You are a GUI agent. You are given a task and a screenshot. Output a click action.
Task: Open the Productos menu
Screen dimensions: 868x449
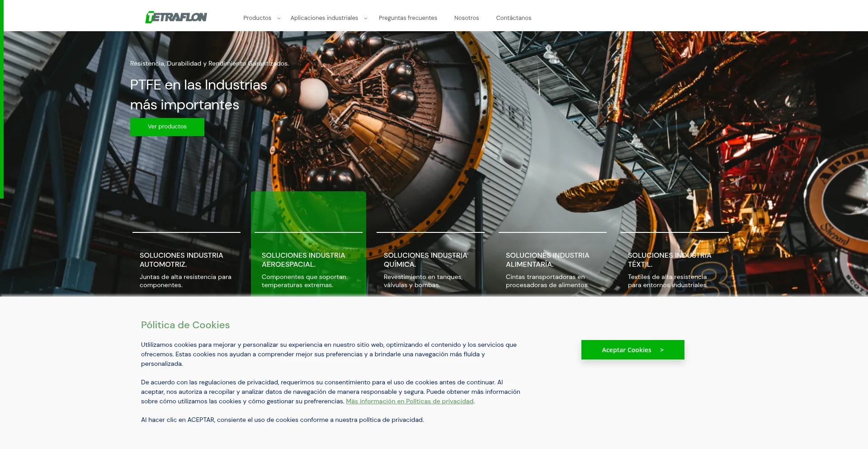(x=257, y=18)
